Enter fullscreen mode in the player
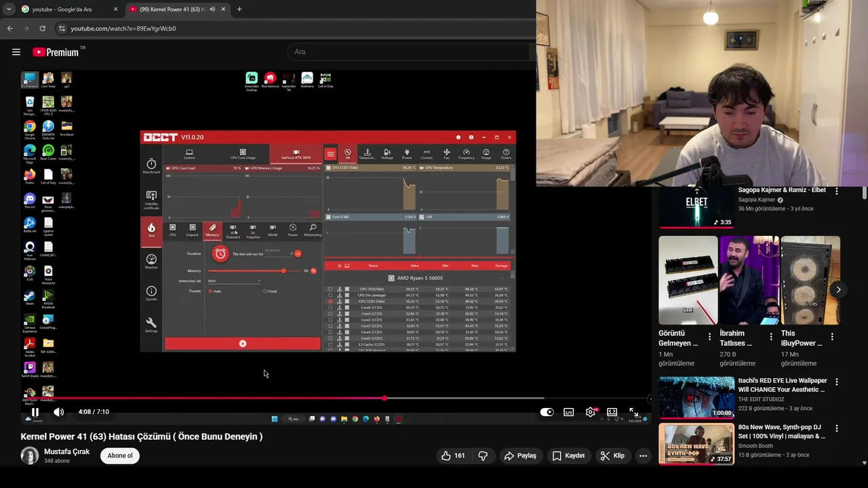868x488 pixels. tap(633, 412)
